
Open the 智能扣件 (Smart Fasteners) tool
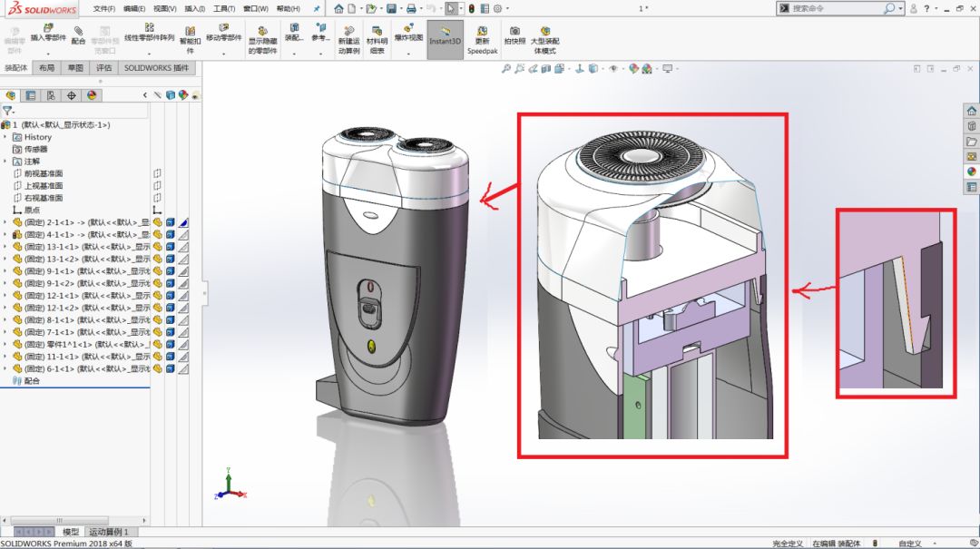coord(190,39)
